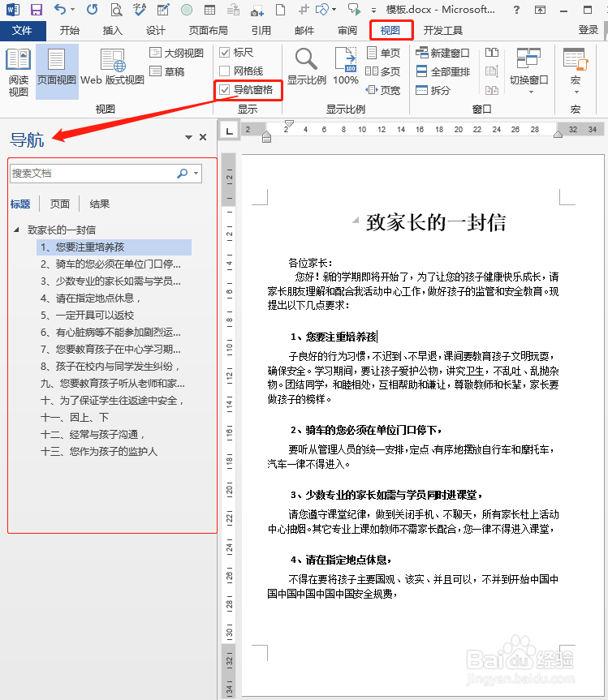Choose 多页 multiple pages zoom
Viewport: 608px width, 700px height.
pos(383,71)
